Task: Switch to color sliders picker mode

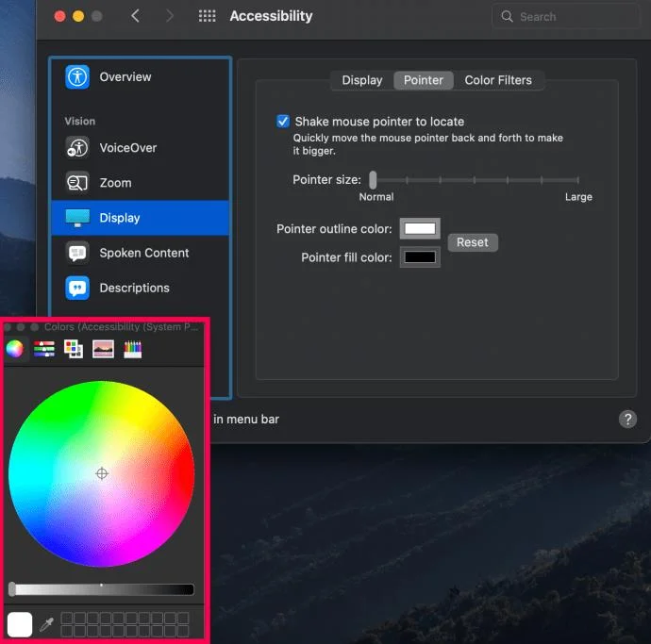Action: click(43, 349)
